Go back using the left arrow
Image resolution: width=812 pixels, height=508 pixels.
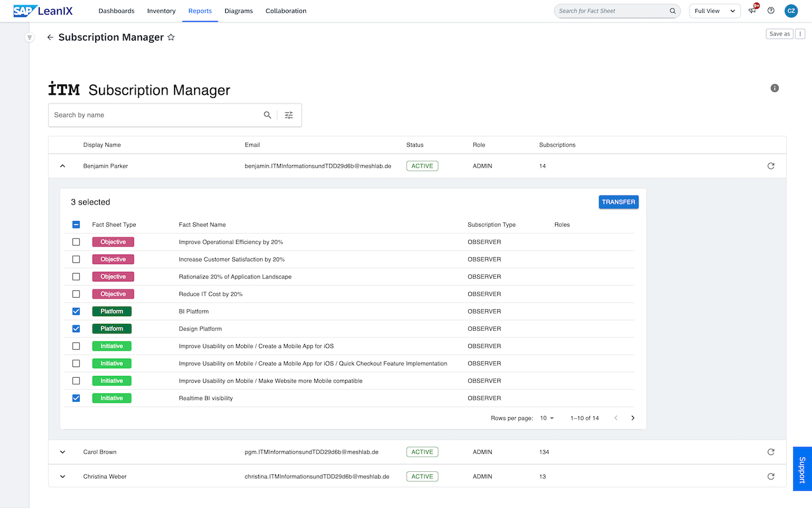pyautogui.click(x=50, y=37)
